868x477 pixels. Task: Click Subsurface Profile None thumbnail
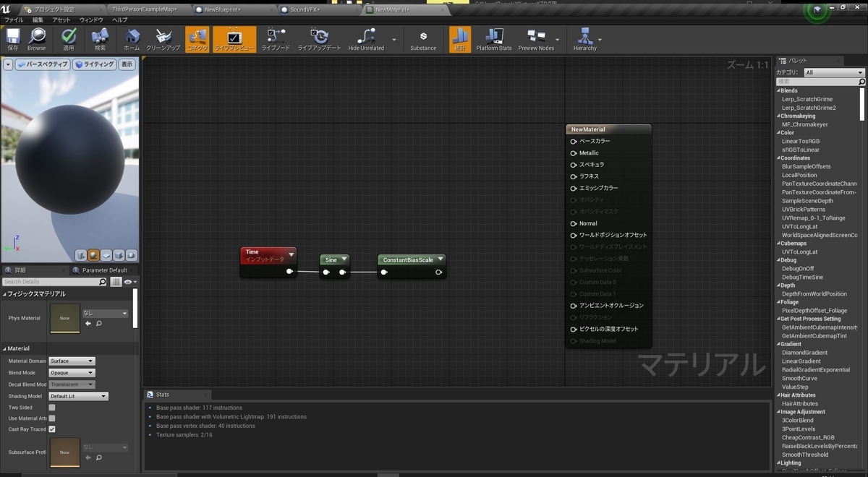pos(64,452)
